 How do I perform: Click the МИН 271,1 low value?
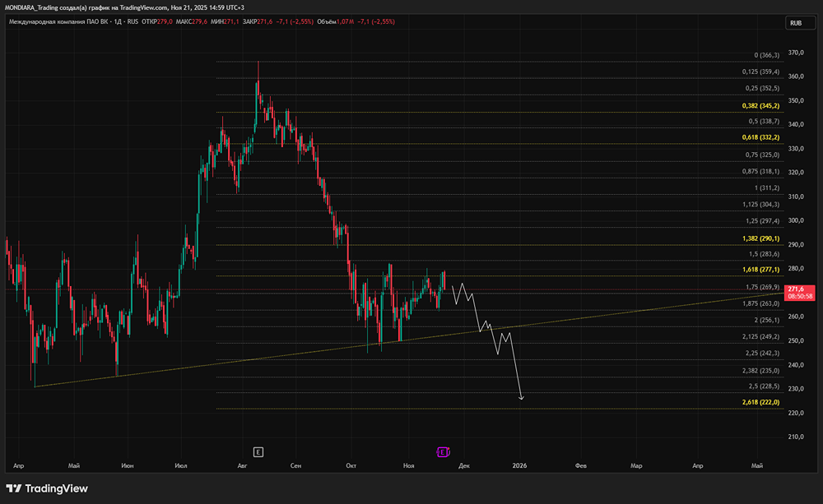pos(225,22)
